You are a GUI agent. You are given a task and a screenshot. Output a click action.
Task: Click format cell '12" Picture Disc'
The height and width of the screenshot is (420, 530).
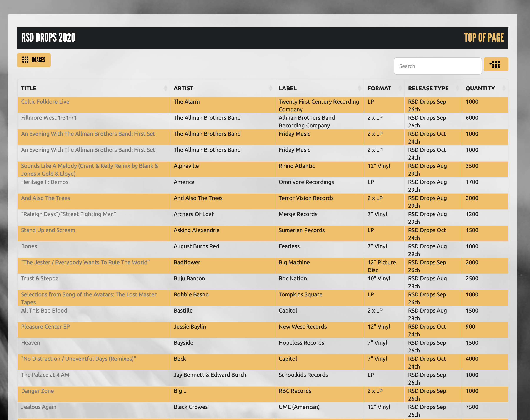click(x=382, y=266)
